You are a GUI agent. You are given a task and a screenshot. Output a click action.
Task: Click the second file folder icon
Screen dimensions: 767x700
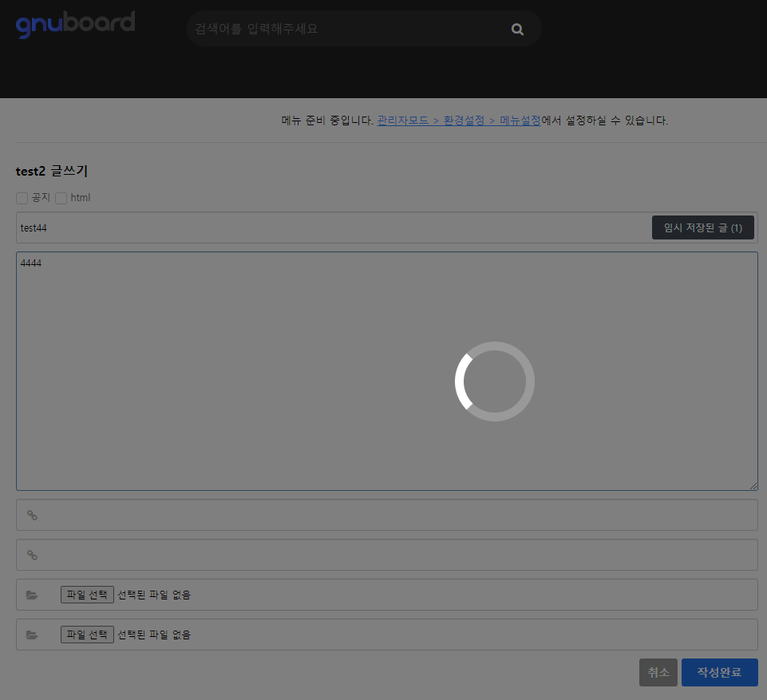coord(32,635)
